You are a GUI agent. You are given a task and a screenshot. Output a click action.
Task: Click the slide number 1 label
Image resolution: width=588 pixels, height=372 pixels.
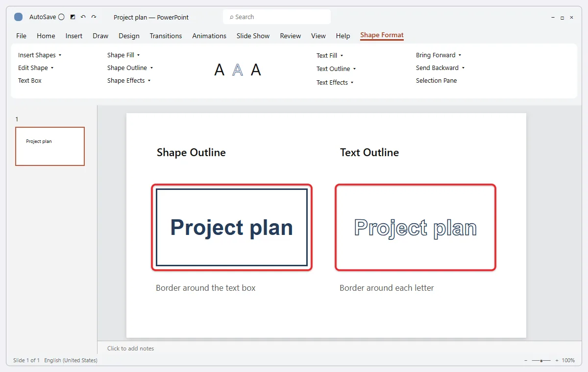coord(17,119)
